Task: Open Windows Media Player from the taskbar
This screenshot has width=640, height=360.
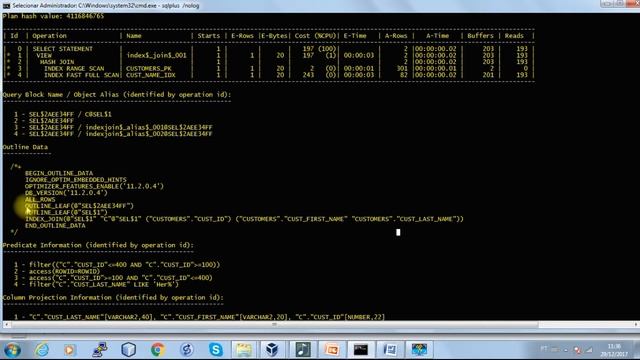Action: click(x=69, y=350)
